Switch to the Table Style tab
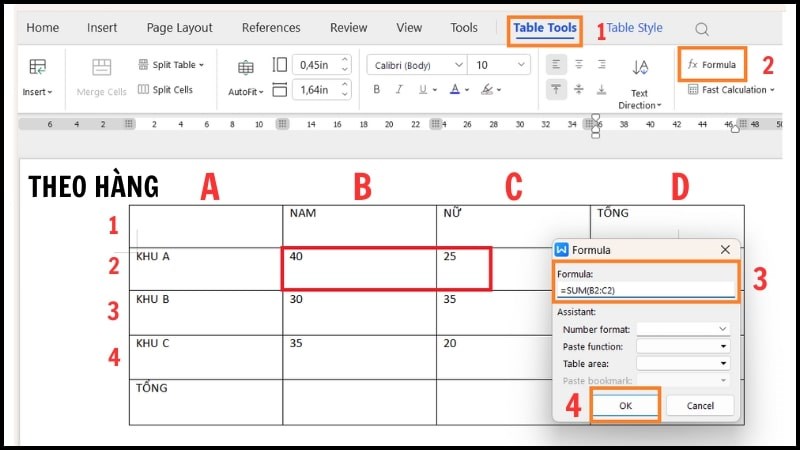Image resolution: width=800 pixels, height=450 pixels. (x=634, y=28)
